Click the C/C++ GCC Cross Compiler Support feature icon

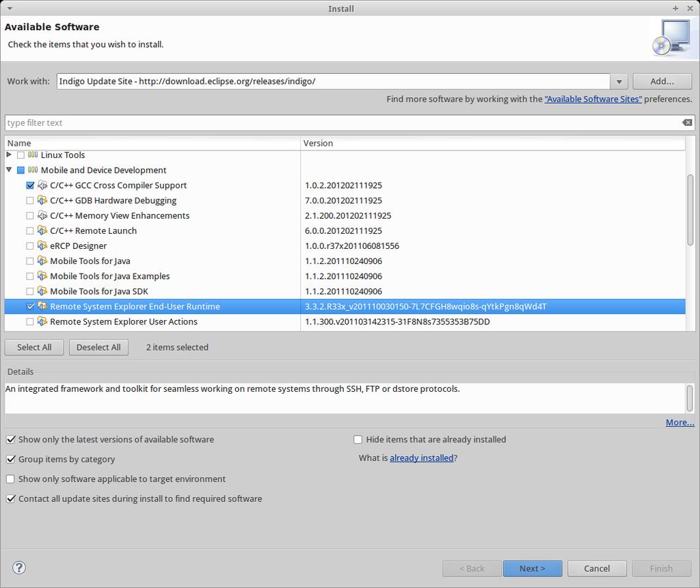42,185
